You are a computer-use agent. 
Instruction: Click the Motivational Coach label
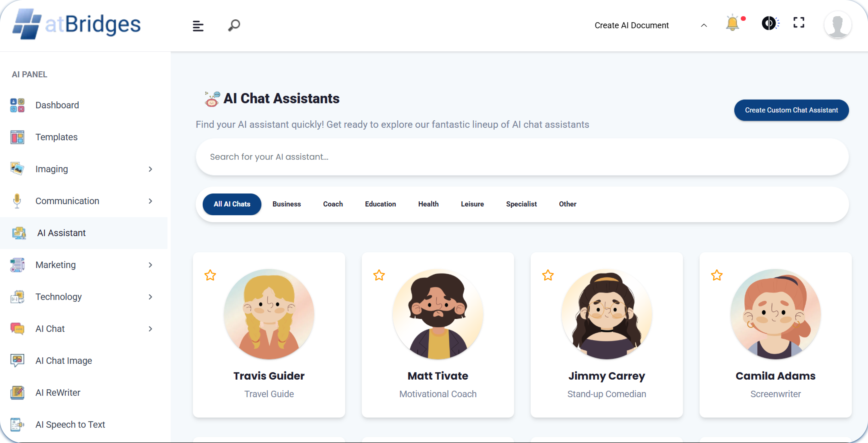click(438, 394)
